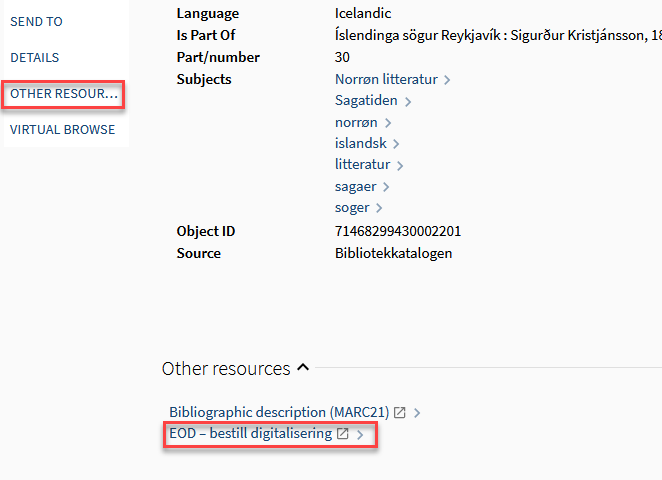Search subject Norrøn litteratur
Viewport: 662px width, 480px height.
click(386, 79)
